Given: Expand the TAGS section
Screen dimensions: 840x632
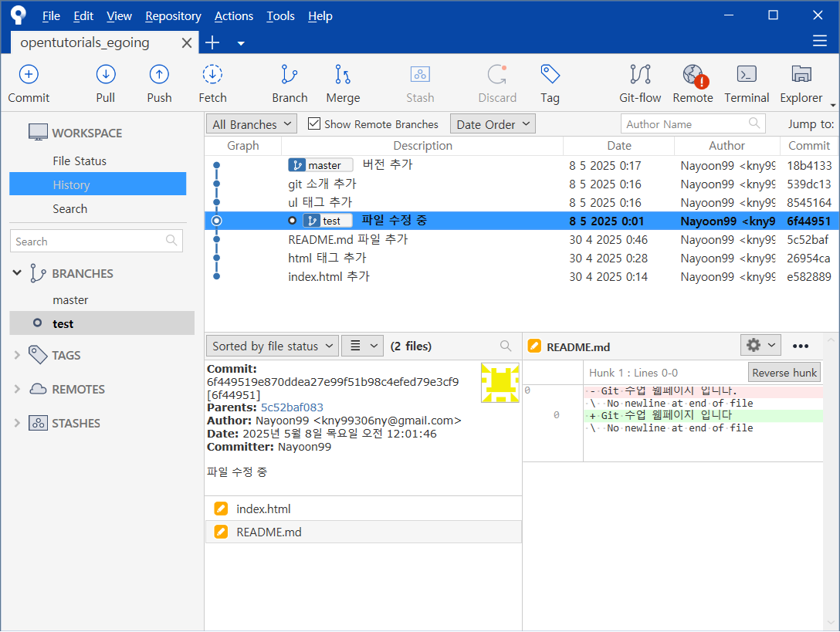Looking at the screenshot, I should click(x=17, y=355).
